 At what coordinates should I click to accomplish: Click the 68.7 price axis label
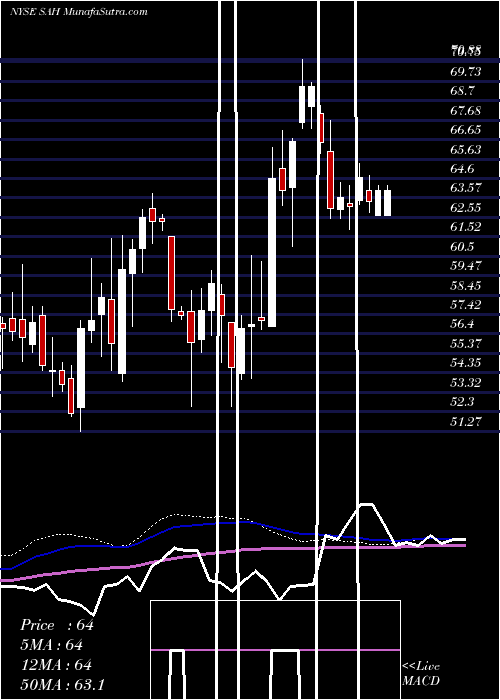462,91
